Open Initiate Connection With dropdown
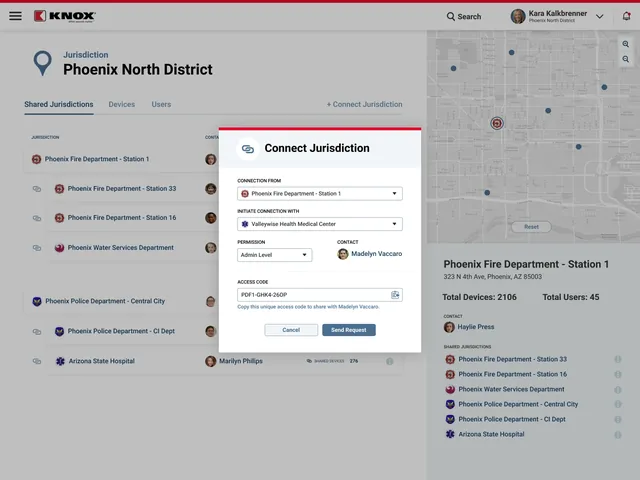 (320, 224)
